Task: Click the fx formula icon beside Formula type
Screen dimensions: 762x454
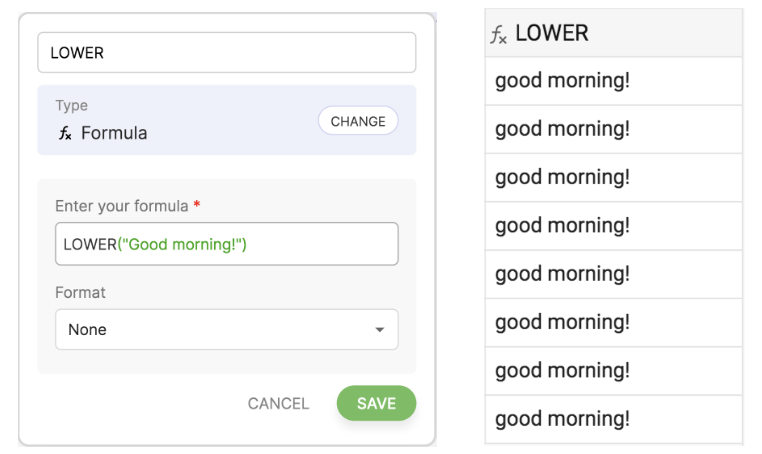Action: click(x=65, y=133)
